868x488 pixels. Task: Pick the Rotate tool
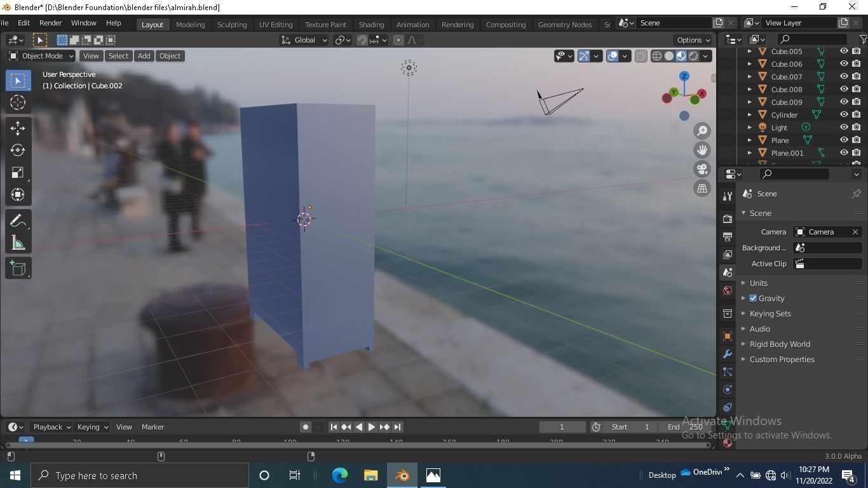click(18, 150)
